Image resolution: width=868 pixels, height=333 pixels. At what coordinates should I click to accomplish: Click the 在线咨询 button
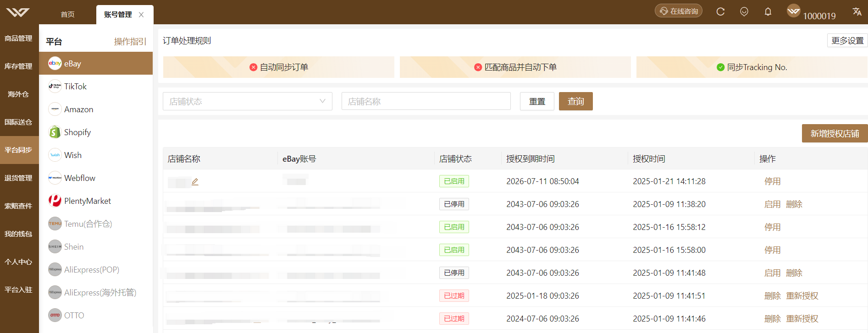pyautogui.click(x=679, y=11)
